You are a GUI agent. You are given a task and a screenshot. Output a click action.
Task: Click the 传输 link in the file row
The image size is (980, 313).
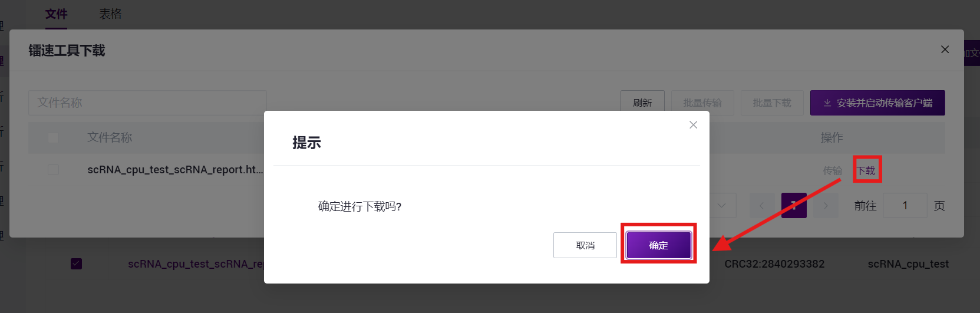(832, 170)
